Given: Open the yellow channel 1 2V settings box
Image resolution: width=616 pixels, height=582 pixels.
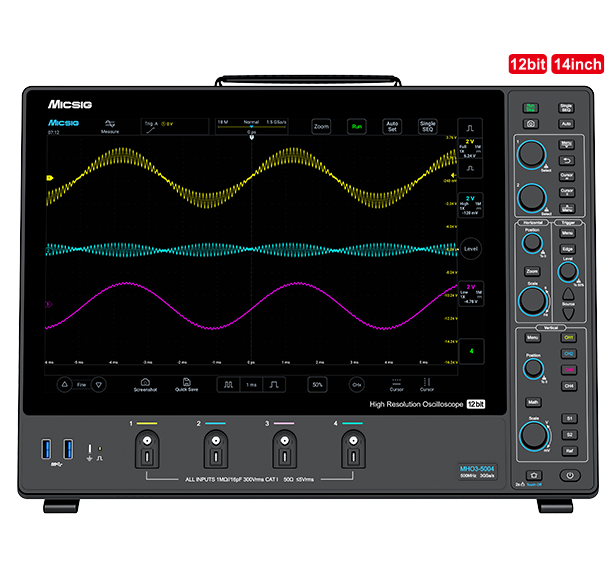Looking at the screenshot, I should [471, 149].
